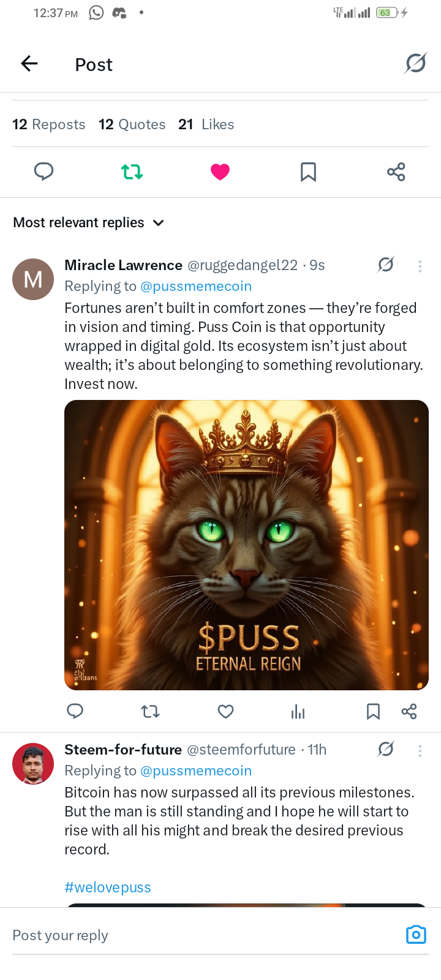This screenshot has height=980, width=441.
Task: Tap the camera icon in the reply bar
Action: (416, 935)
